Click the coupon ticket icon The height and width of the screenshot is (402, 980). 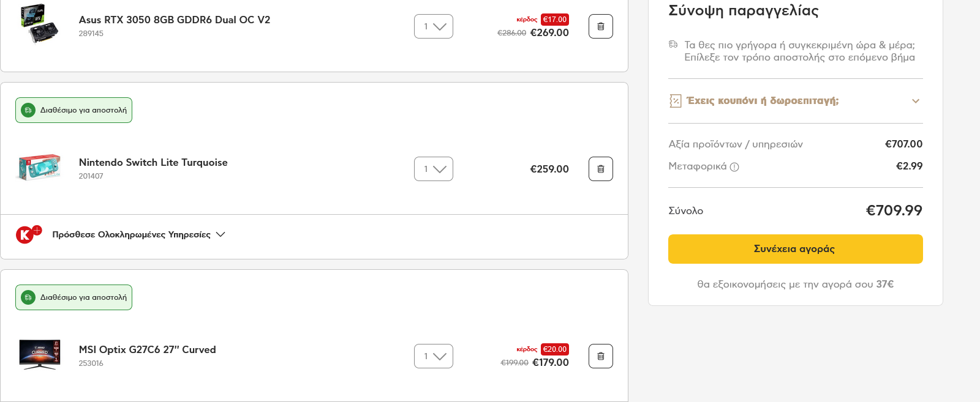pos(675,101)
